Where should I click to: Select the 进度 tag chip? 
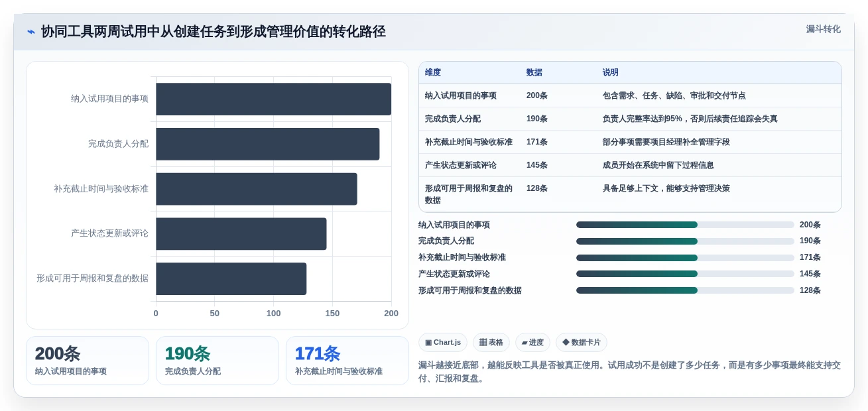coord(532,343)
